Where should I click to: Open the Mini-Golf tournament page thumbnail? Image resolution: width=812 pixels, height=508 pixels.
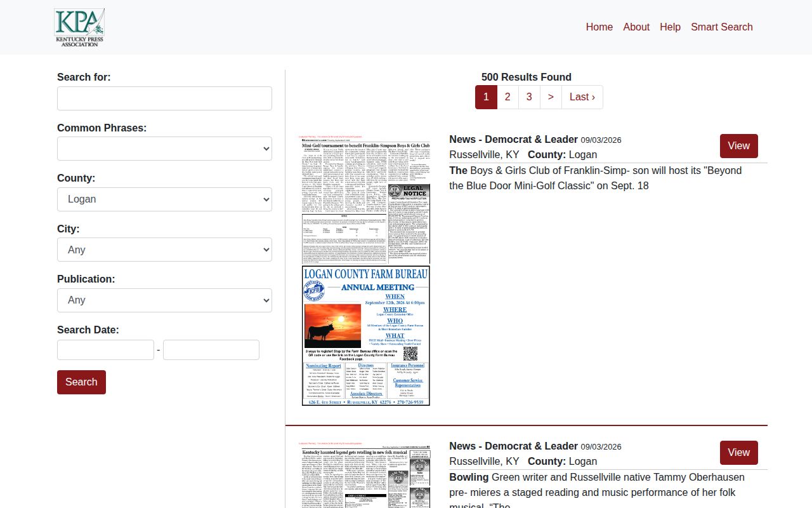366,271
